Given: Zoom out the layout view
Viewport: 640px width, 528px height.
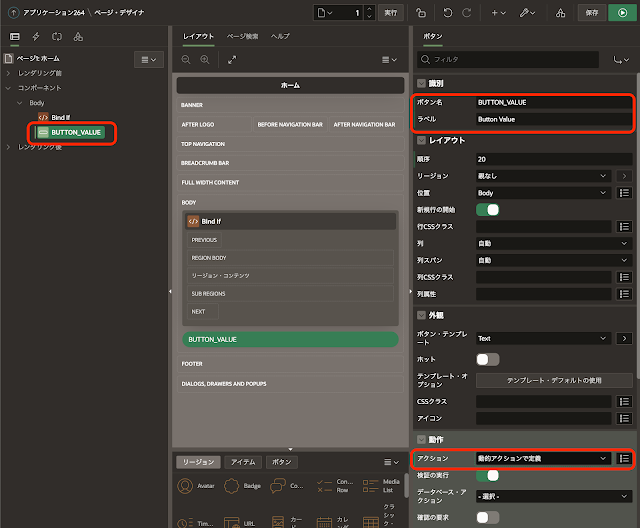Looking at the screenshot, I should click(186, 60).
